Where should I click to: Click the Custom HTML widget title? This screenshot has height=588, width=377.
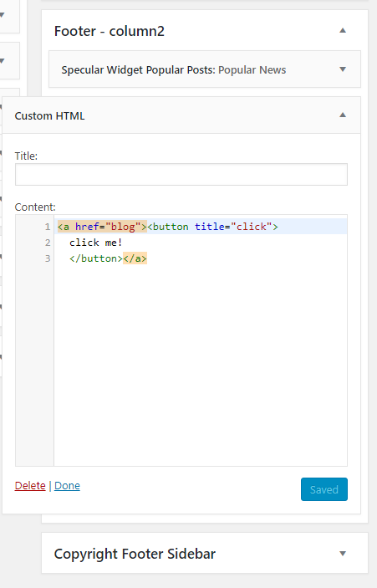coord(49,116)
